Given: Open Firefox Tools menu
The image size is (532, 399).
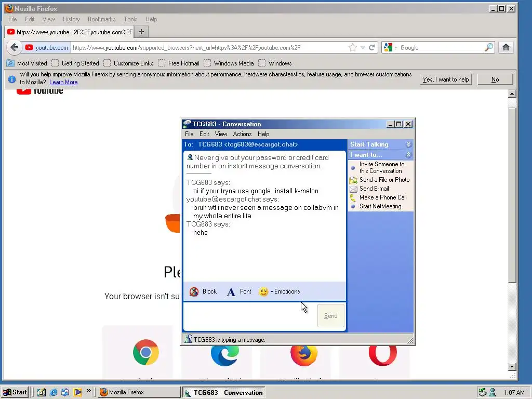Looking at the screenshot, I should 130,19.
